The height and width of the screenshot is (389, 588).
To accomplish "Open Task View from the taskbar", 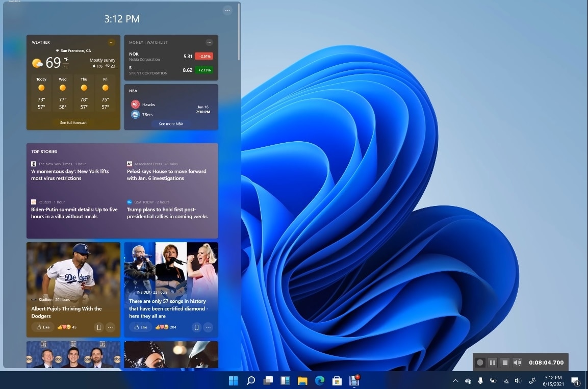I will coord(268,380).
